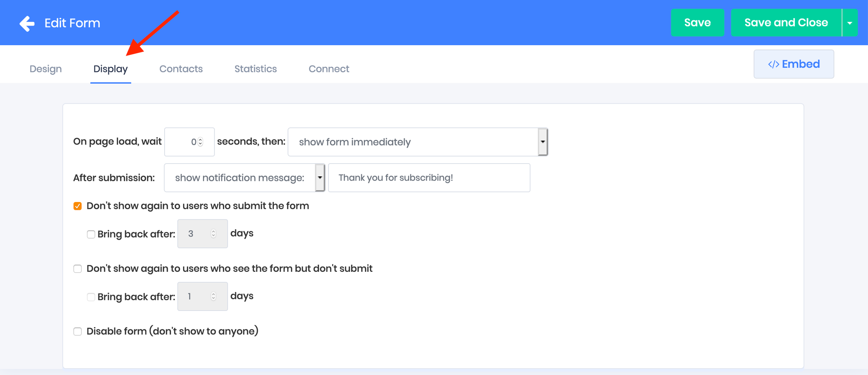Switch to the Design tab
Screen dimensions: 868x375
coord(46,69)
